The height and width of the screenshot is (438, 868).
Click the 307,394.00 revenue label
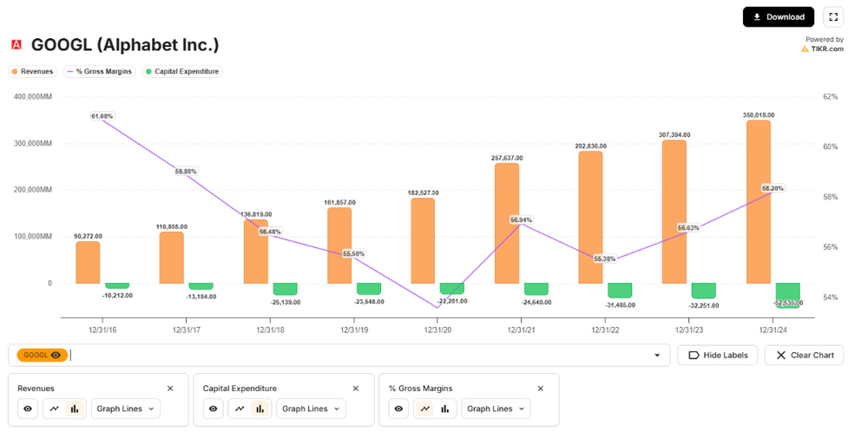pos(674,135)
